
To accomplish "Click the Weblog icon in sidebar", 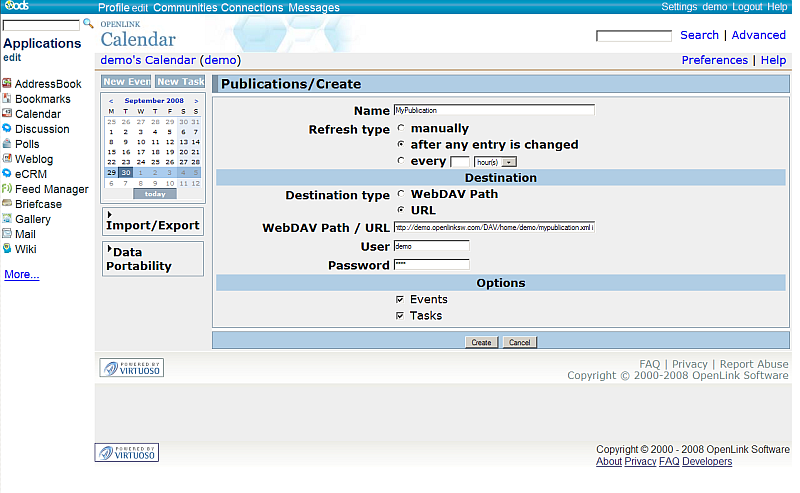I will pyautogui.click(x=7, y=159).
